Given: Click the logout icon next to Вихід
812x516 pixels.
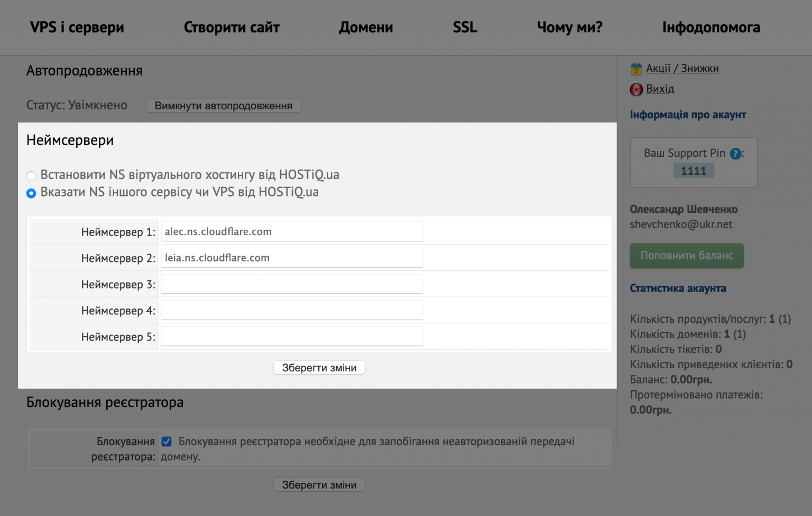Looking at the screenshot, I should (636, 89).
